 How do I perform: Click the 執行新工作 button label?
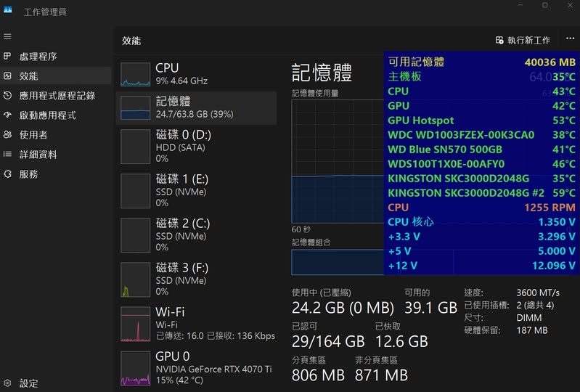pyautogui.click(x=528, y=40)
